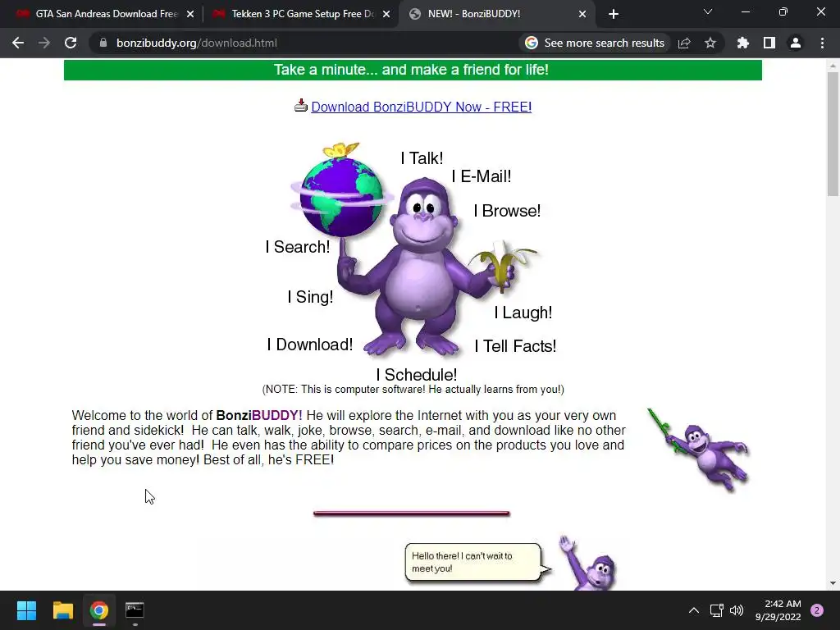Image resolution: width=840 pixels, height=630 pixels.
Task: Click the bold BonziBUDDY! name in paragraph
Action: 258,416
